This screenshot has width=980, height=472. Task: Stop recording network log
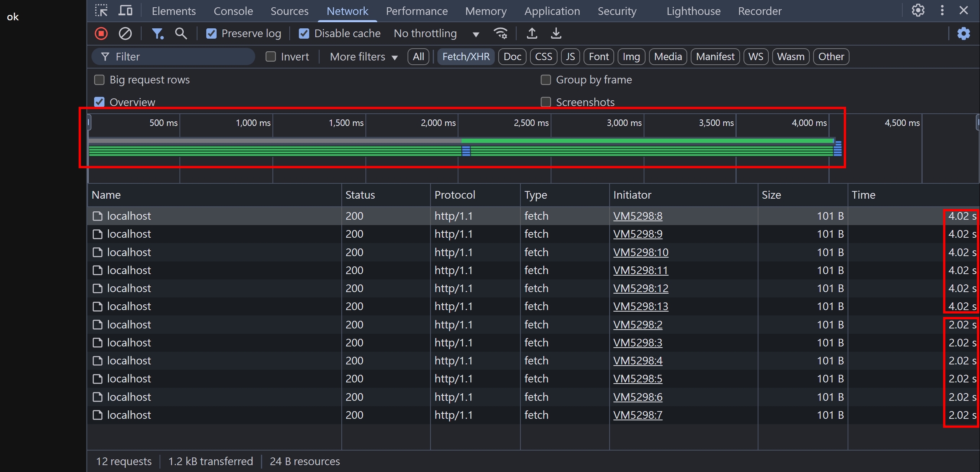pos(101,34)
